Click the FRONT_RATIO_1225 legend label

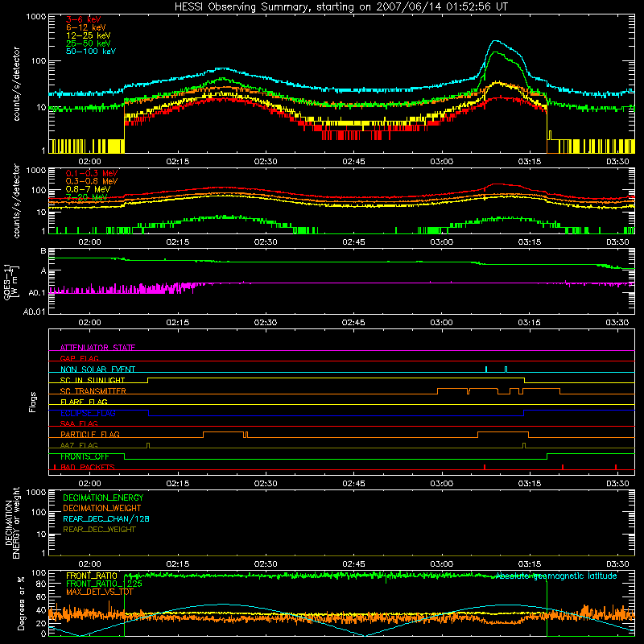coord(105,584)
